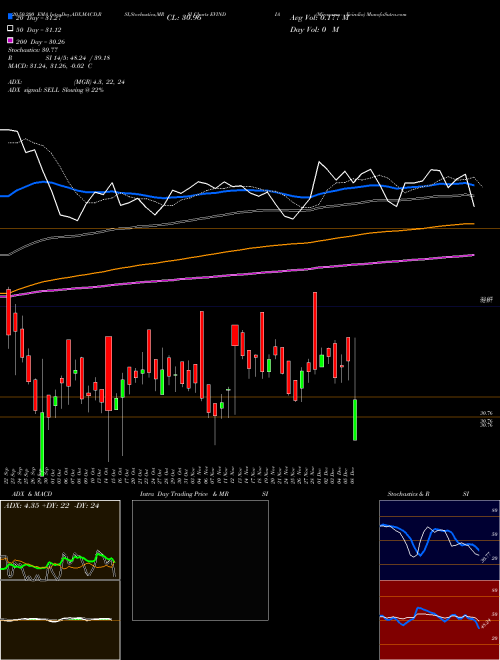Open the empty Intra Day Trading Price panel
Image resolution: width=500 pixels, height=660 pixels.
(200, 560)
